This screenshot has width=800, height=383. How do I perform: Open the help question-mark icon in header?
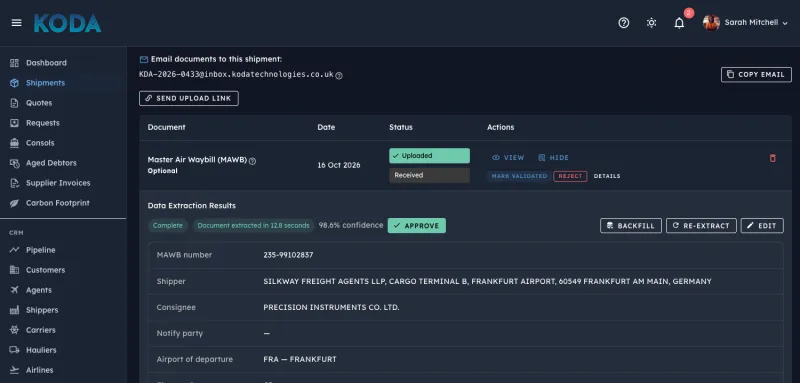623,23
